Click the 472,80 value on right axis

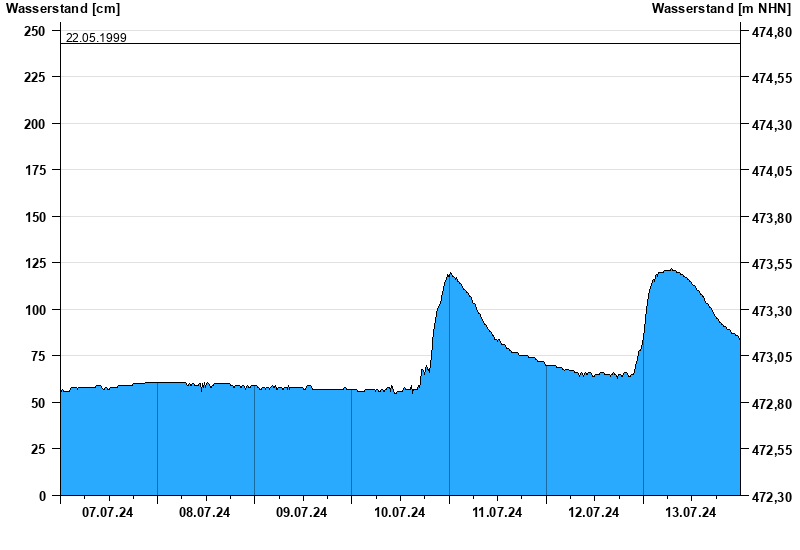pyautogui.click(x=772, y=404)
